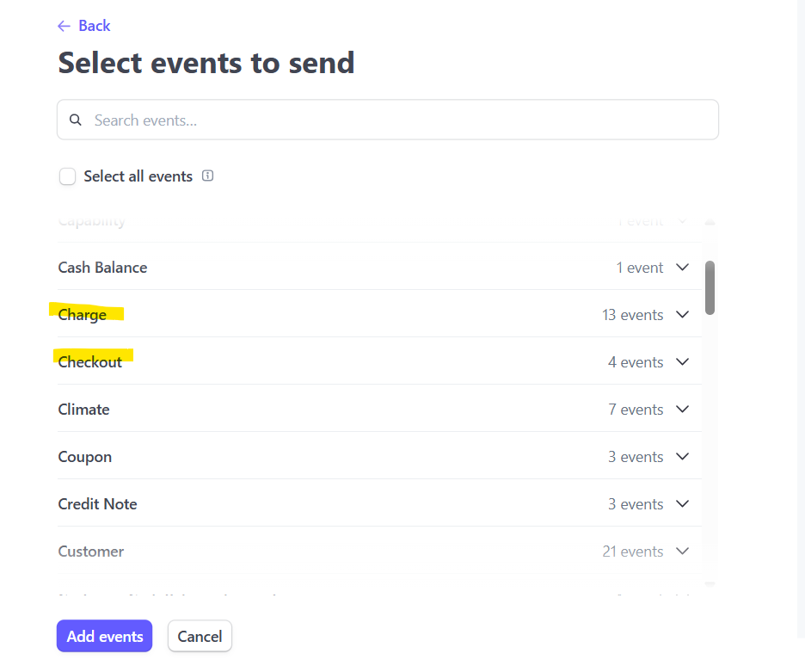Click the event list scrollbar thumb

(x=710, y=287)
